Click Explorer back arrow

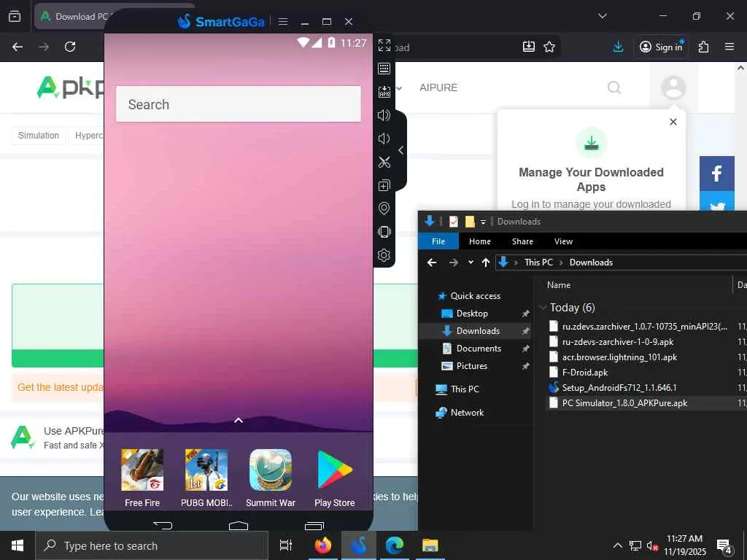pyautogui.click(x=432, y=262)
